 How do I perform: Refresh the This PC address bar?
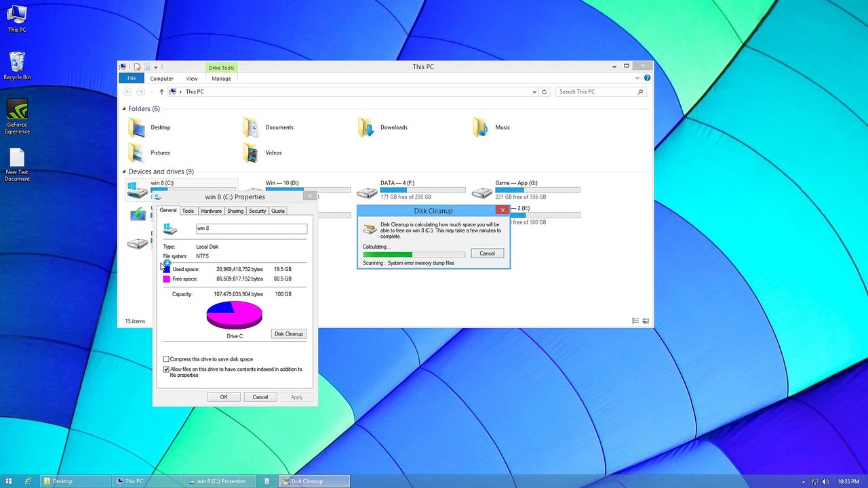544,91
